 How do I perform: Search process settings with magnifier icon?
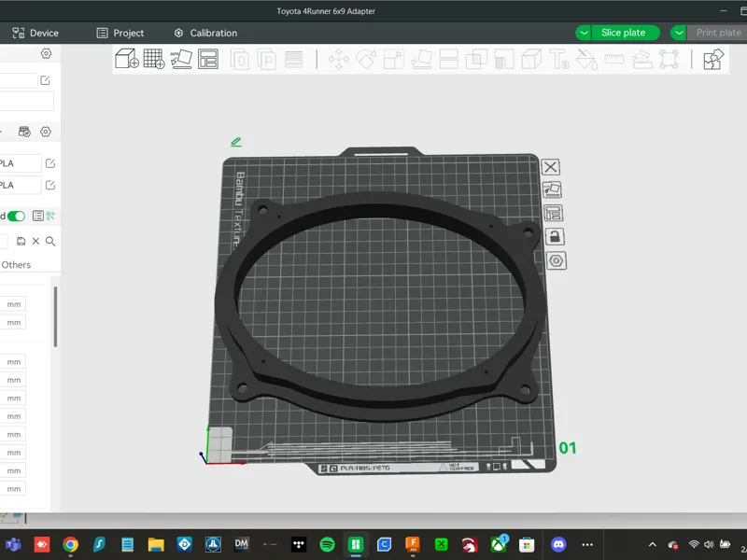pos(50,242)
